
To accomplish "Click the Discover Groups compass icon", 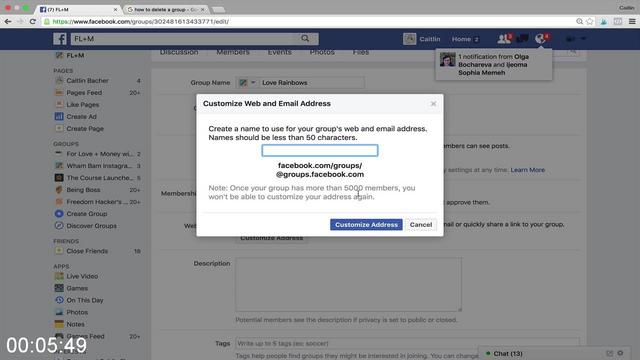I will tap(59, 226).
